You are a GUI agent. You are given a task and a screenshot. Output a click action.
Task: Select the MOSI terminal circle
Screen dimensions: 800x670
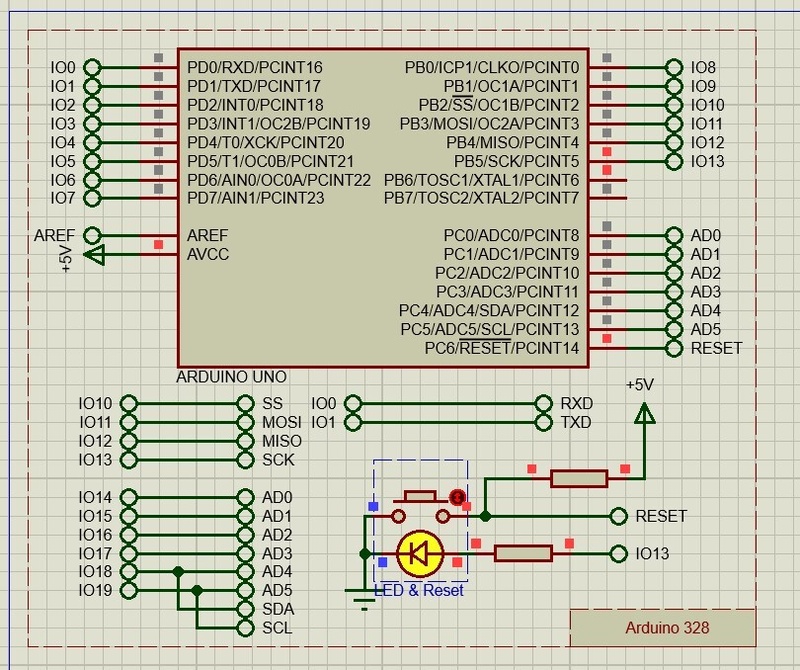click(245, 423)
